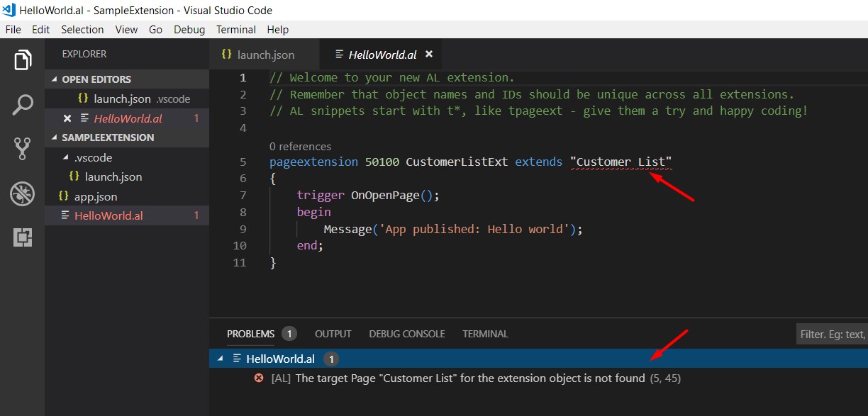This screenshot has height=416, width=868.
Task: Open the Source Control icon
Action: [x=22, y=148]
